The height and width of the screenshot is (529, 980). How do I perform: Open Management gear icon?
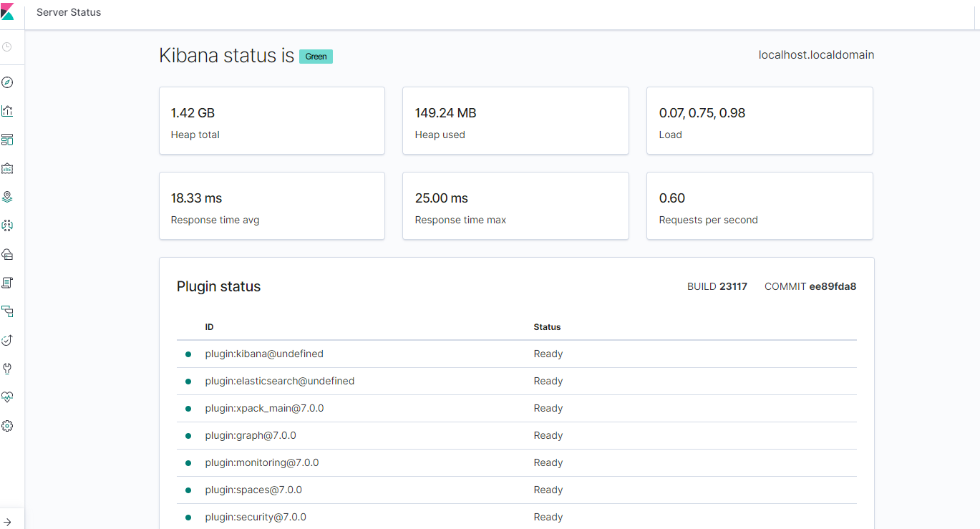coord(7,426)
